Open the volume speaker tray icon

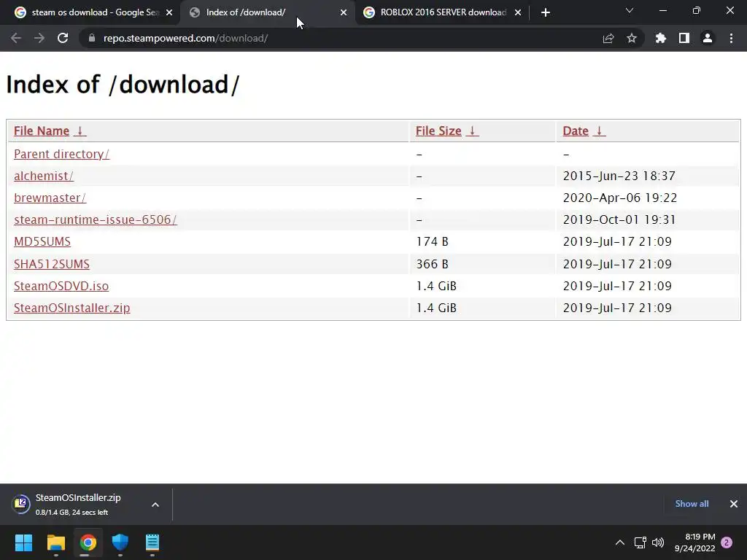pyautogui.click(x=658, y=542)
